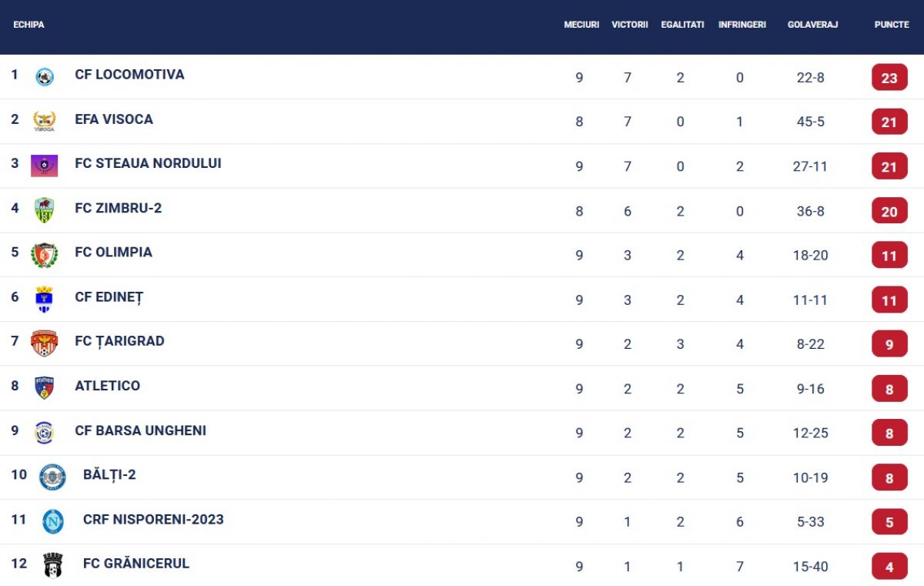Open the EFA Visoca team link
The width and height of the screenshot is (924, 586).
(114, 119)
